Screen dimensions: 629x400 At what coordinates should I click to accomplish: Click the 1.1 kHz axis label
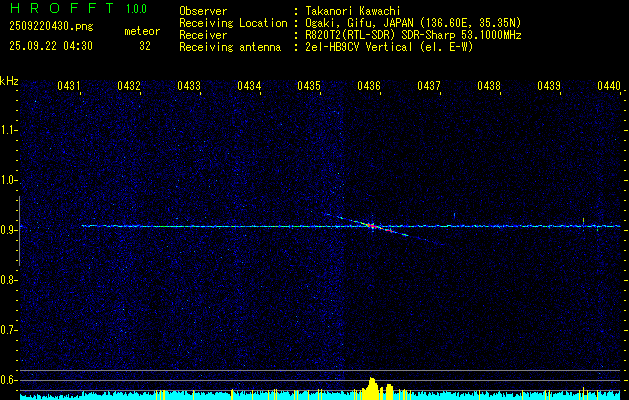pos(8,130)
